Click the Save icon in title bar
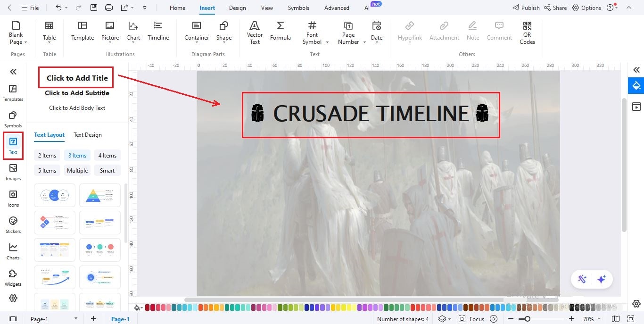Screen dimensions: 644x324 [93, 8]
